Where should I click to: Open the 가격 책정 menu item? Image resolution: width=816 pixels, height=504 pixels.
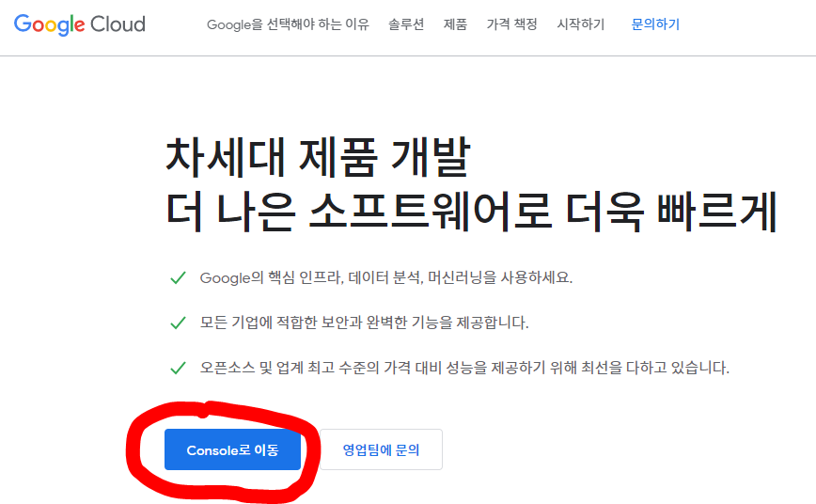512,24
